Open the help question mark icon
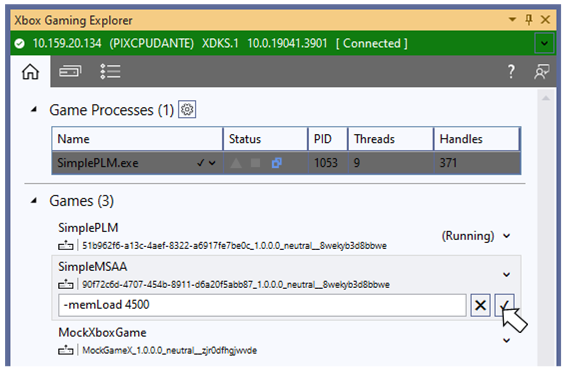The width and height of the screenshot is (572, 384). click(x=511, y=71)
